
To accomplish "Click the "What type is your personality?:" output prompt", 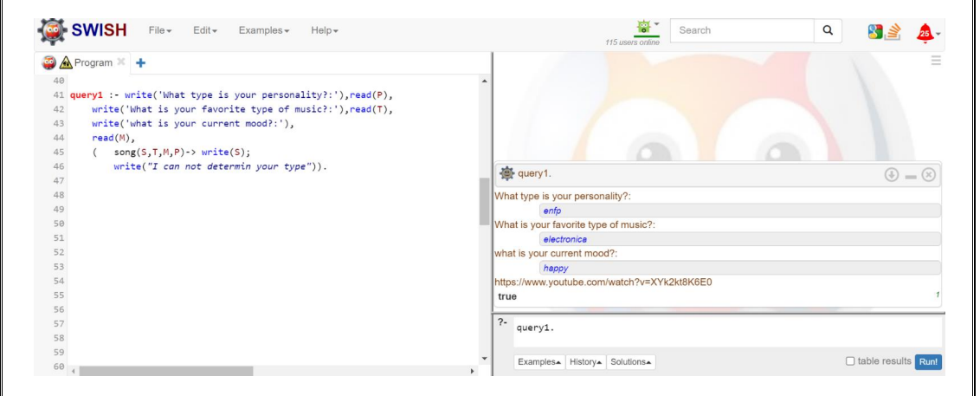I will point(563,197).
